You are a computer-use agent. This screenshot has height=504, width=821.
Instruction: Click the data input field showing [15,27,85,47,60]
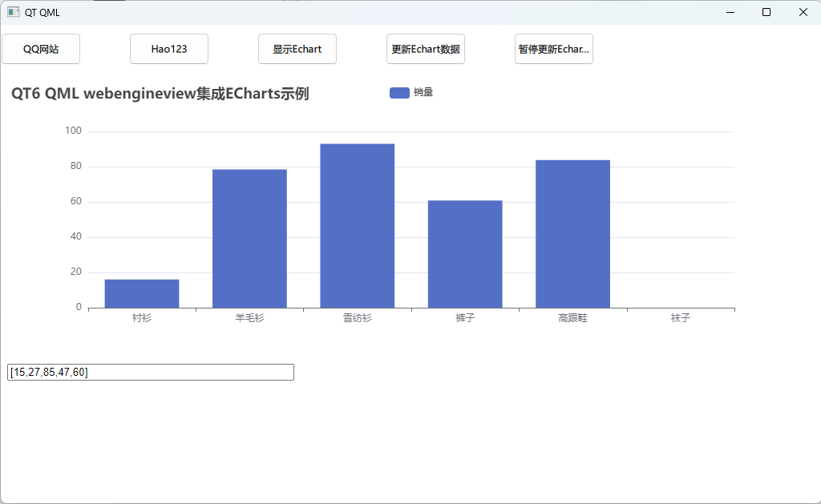(150, 371)
